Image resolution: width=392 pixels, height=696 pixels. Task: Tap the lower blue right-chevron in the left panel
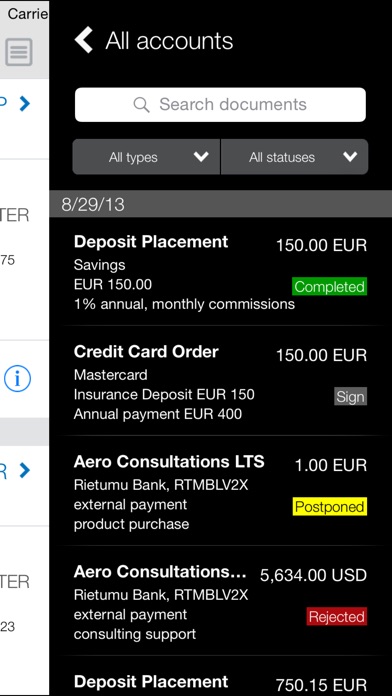coord(25,470)
